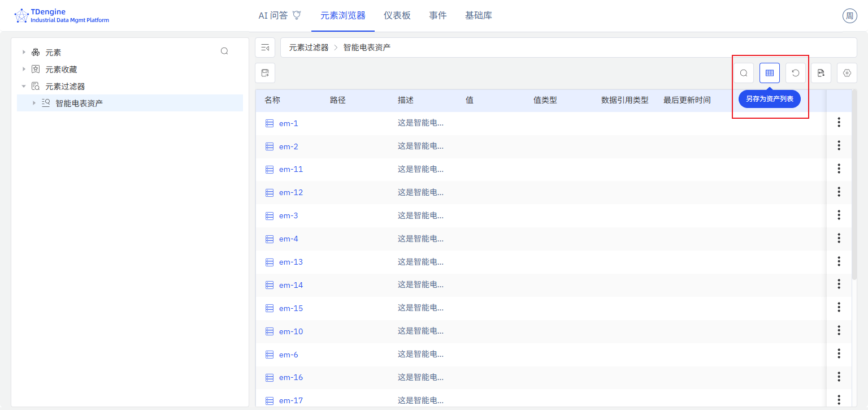868x410 pixels.
Task: Open the settings gear icon
Action: click(x=847, y=72)
